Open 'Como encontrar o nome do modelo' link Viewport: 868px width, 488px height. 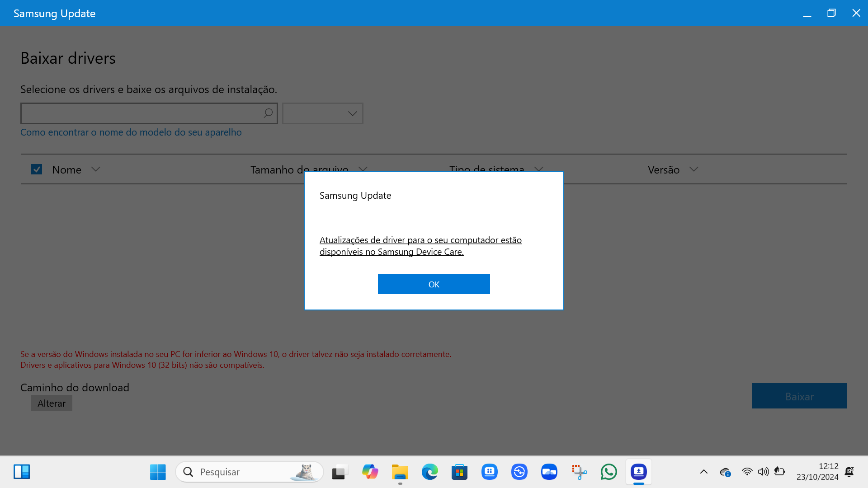coord(131,132)
